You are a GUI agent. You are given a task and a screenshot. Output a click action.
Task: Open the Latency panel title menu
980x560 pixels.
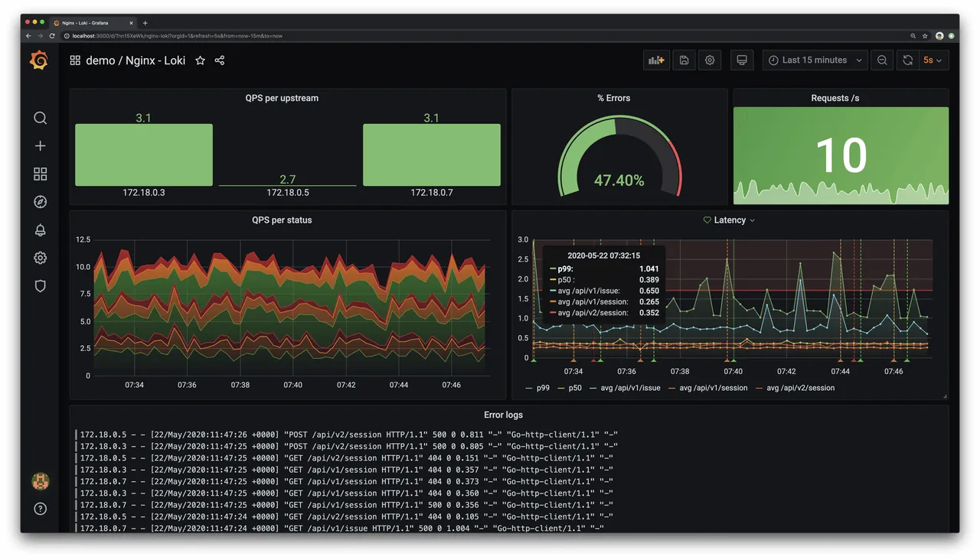point(729,220)
